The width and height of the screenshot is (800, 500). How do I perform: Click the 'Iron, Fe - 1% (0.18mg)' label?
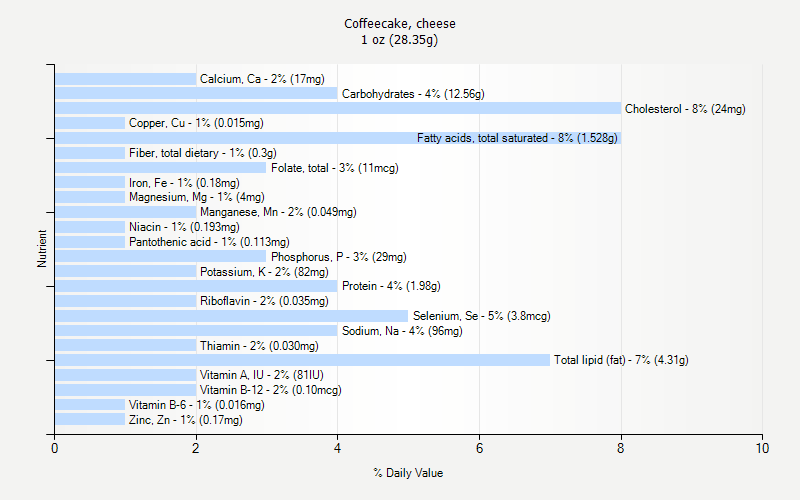click(x=184, y=183)
